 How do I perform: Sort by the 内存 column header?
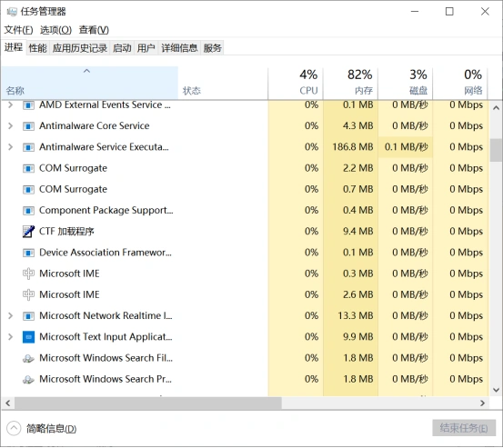[x=350, y=83]
